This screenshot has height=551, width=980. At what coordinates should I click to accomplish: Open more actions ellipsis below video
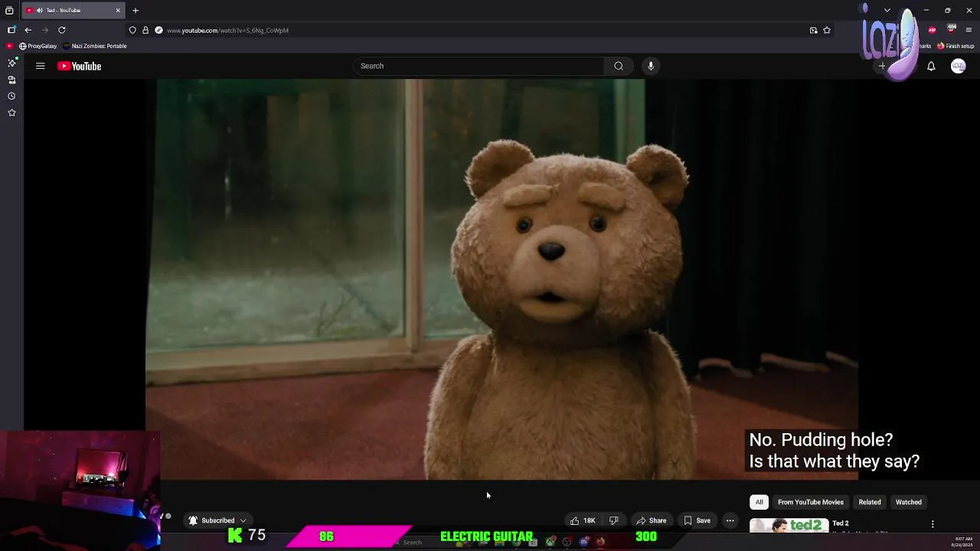(730, 520)
